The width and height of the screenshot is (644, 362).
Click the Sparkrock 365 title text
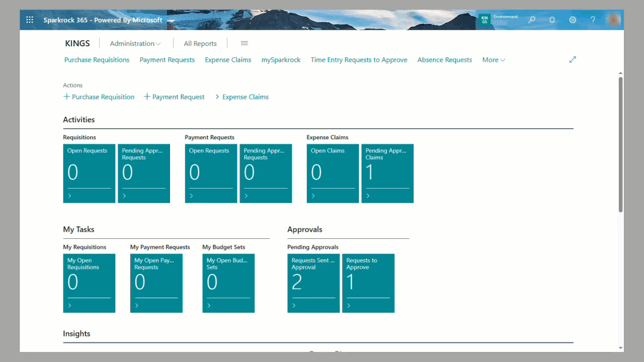(x=103, y=20)
